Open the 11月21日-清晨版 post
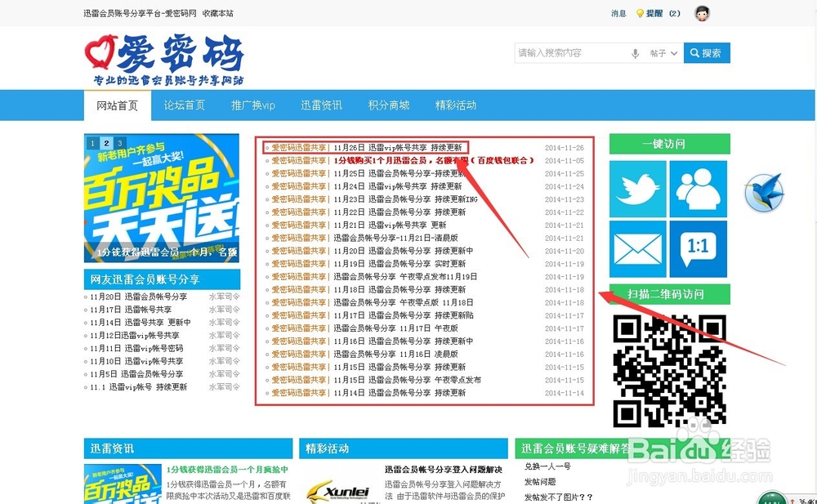 pyautogui.click(x=395, y=238)
